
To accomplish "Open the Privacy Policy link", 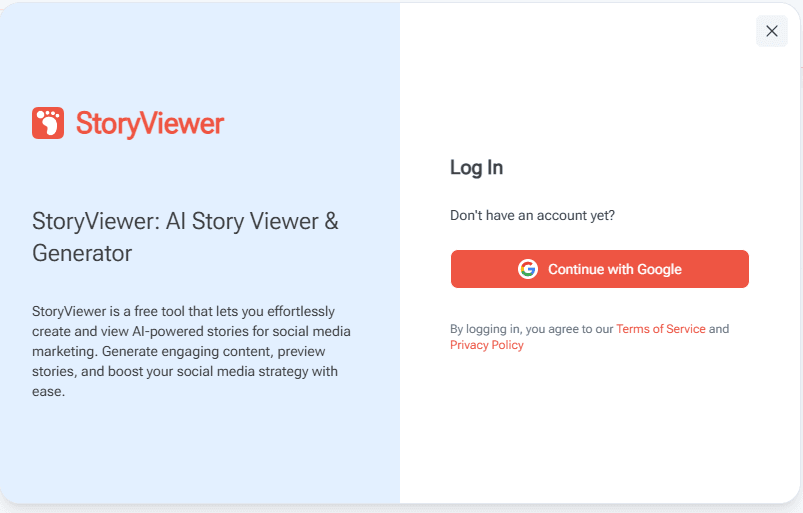I will pyautogui.click(x=487, y=345).
